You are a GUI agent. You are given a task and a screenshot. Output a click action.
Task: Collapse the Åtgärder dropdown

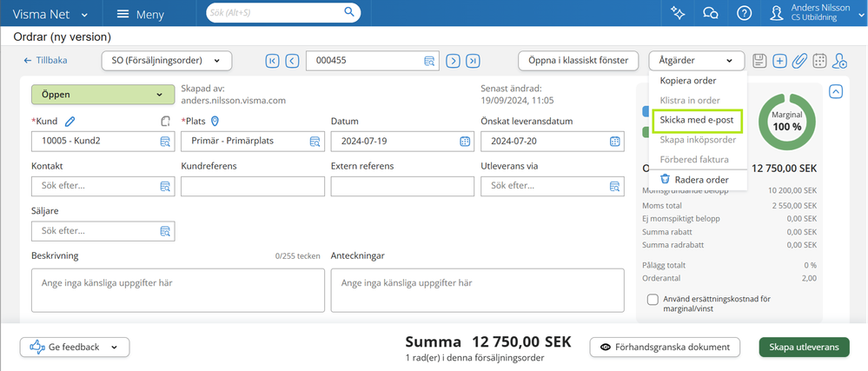696,60
